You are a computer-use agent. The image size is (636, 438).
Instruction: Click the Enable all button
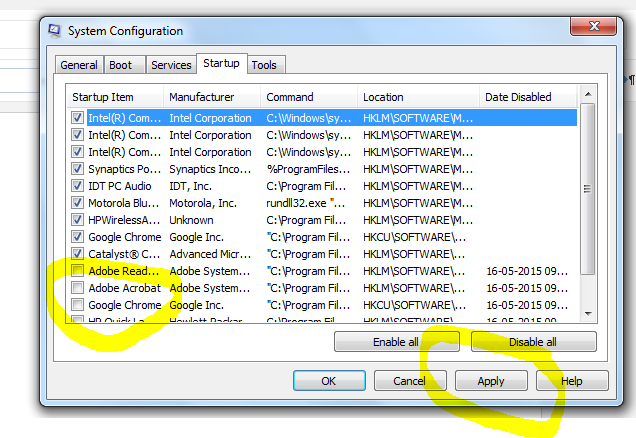pos(397,342)
